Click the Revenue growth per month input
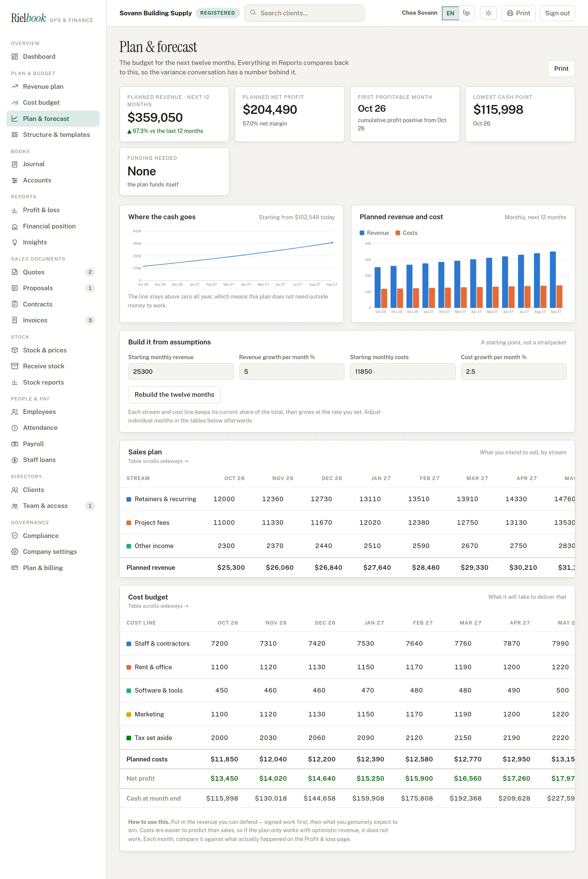 [292, 371]
